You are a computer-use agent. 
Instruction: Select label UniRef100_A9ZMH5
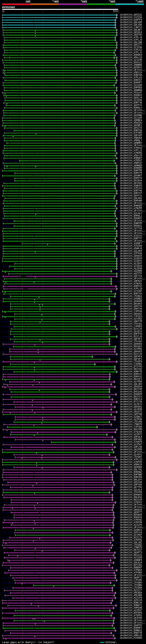(131, 271)
